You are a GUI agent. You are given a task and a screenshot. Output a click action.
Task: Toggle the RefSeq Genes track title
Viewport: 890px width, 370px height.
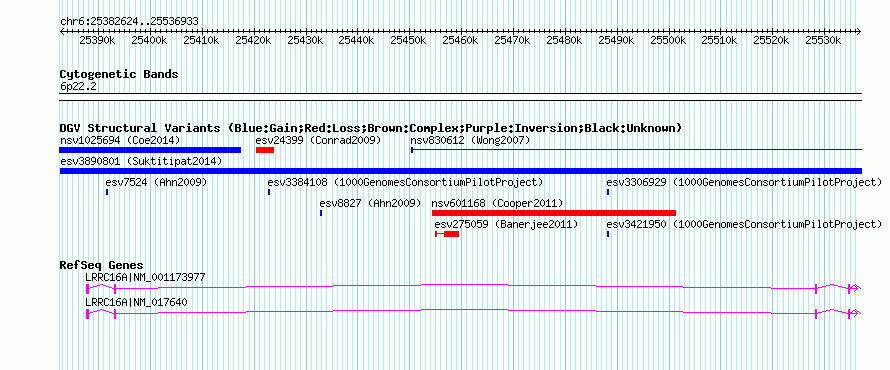102,265
